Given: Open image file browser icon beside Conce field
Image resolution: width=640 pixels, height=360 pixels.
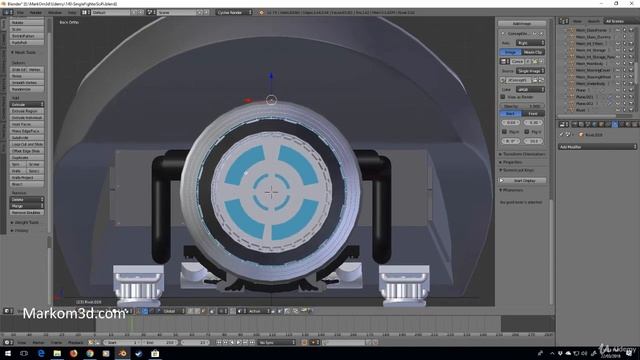Looking at the screenshot, I should [x=534, y=61].
